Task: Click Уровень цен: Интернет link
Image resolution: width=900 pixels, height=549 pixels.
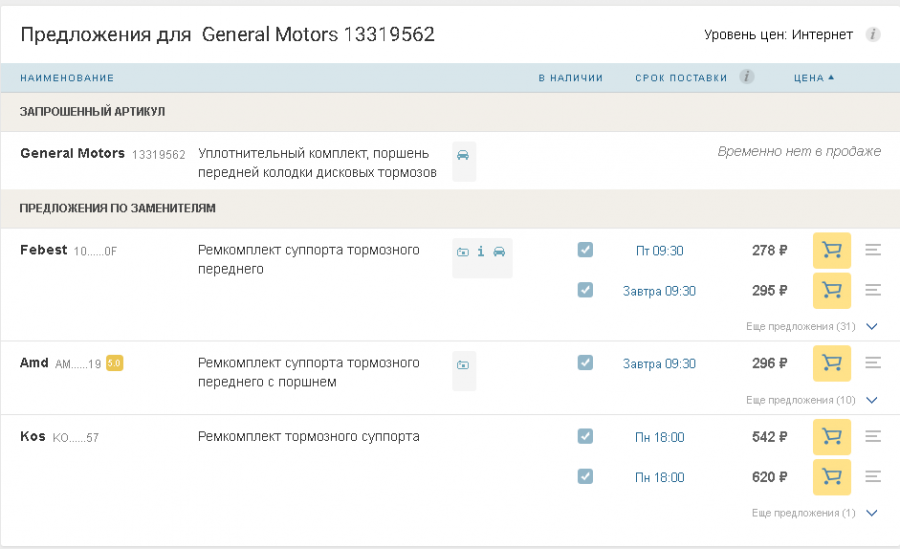Action: point(778,34)
